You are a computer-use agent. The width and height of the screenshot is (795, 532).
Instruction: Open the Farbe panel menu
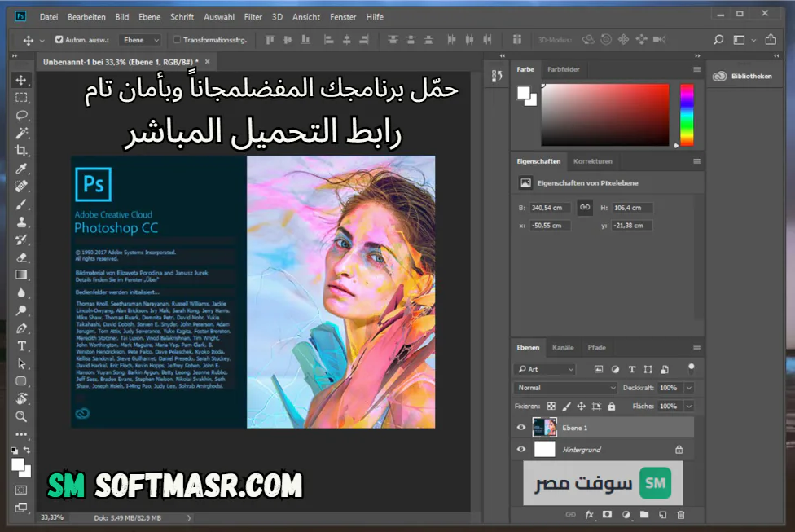[696, 69]
